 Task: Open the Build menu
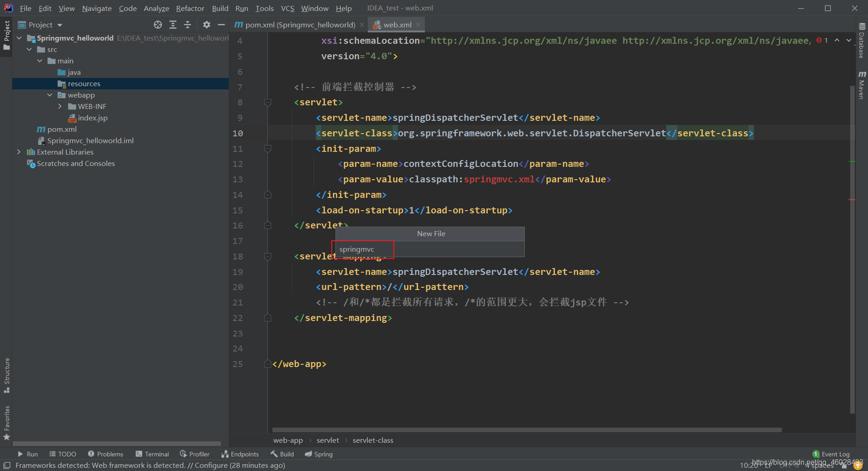220,8
